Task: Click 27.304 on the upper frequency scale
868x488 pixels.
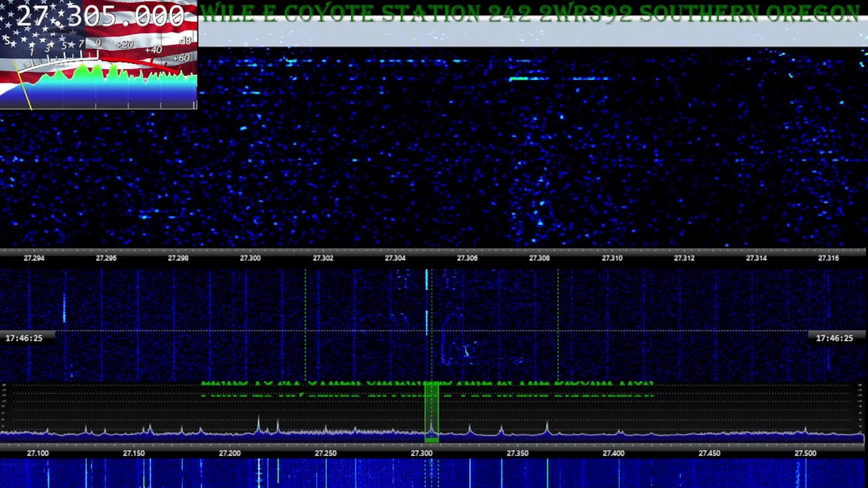Action: click(x=395, y=258)
